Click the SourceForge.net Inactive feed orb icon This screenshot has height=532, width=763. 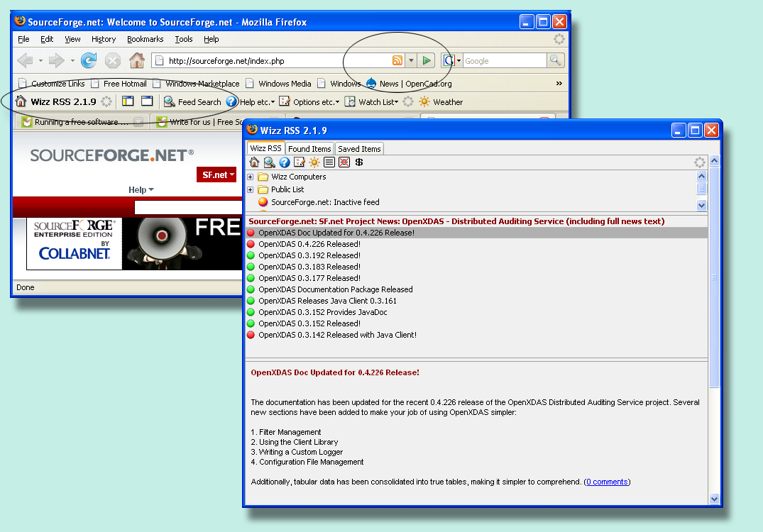pyautogui.click(x=263, y=202)
